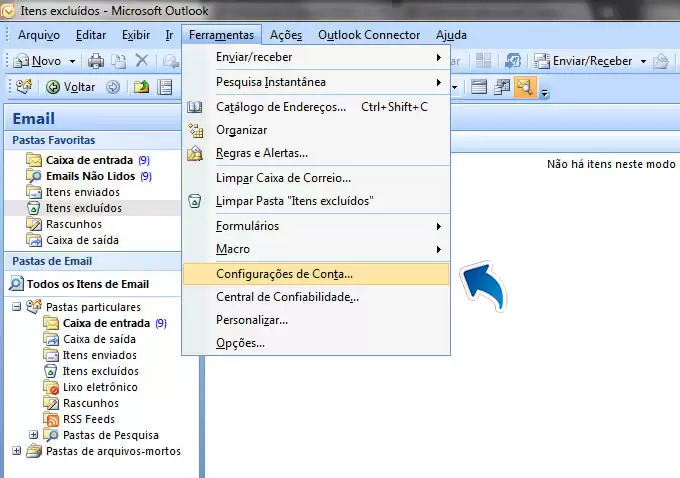Screen dimensions: 680x478
Task: Select Limpar Caixa de Correio
Action: 316,178
